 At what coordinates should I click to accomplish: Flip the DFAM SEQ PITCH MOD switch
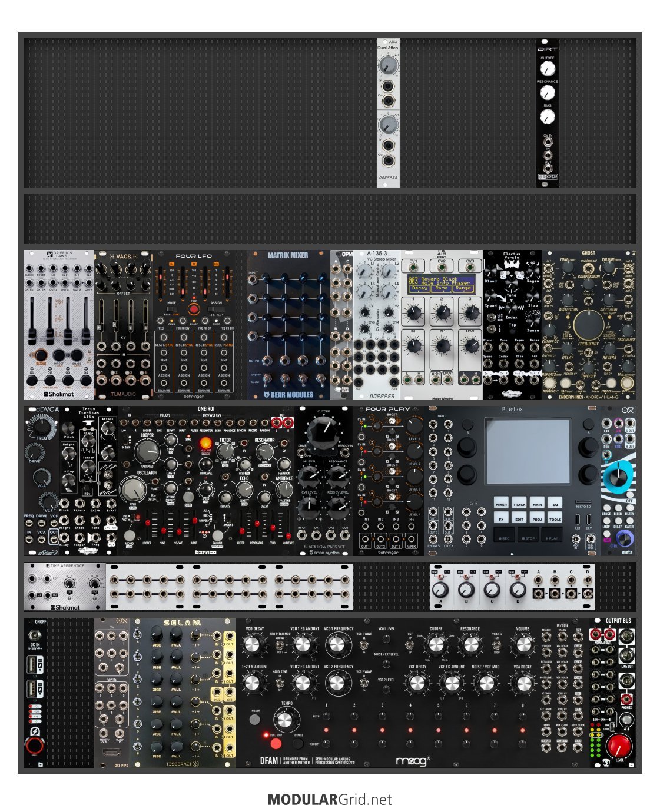click(x=278, y=646)
